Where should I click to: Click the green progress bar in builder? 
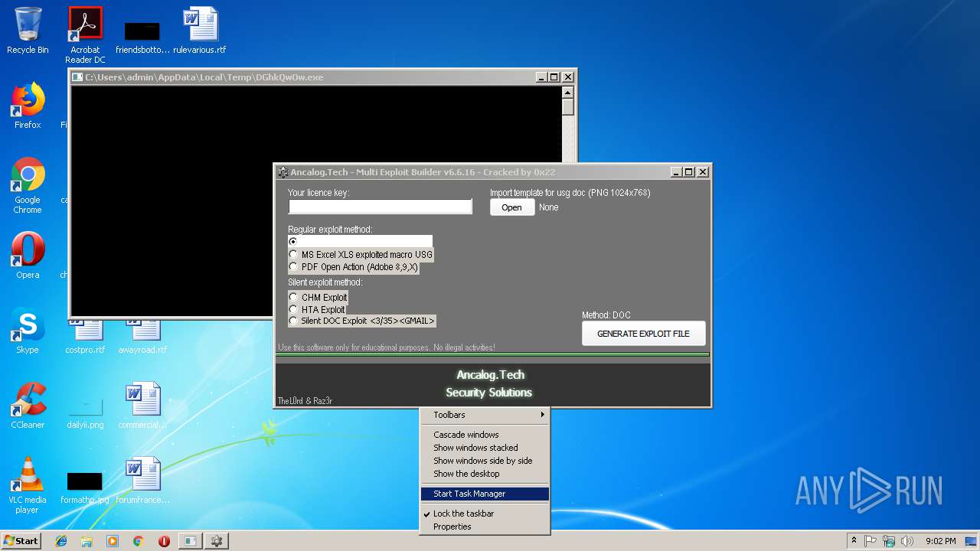coord(492,354)
